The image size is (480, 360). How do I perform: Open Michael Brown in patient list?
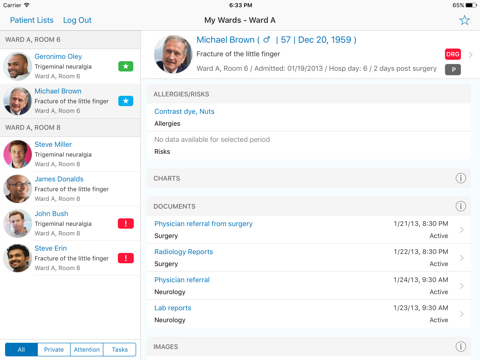pos(70,101)
